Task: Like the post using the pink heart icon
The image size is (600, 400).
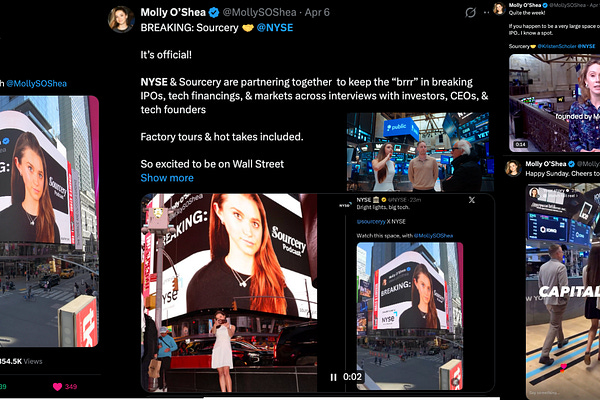Action: pos(57,387)
